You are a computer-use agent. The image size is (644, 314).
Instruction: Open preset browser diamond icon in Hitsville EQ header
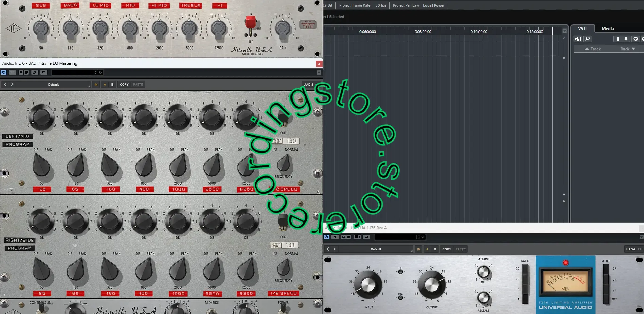(100, 72)
